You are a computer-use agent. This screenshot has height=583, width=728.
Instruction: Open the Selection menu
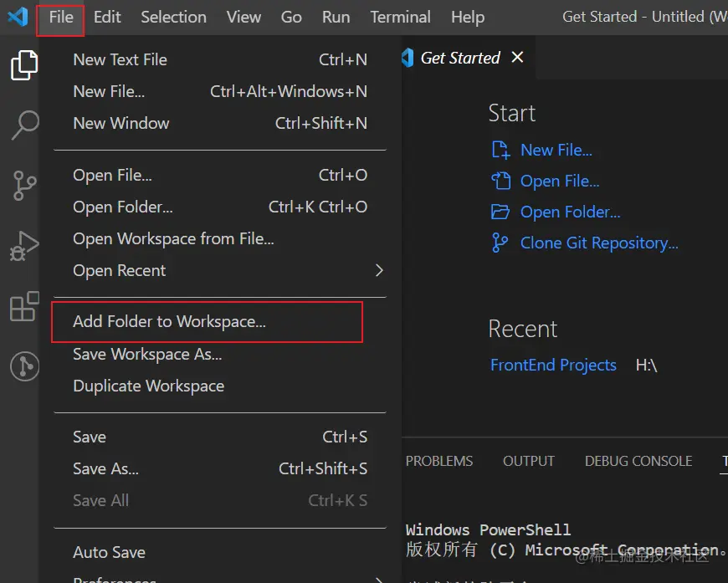(x=174, y=18)
